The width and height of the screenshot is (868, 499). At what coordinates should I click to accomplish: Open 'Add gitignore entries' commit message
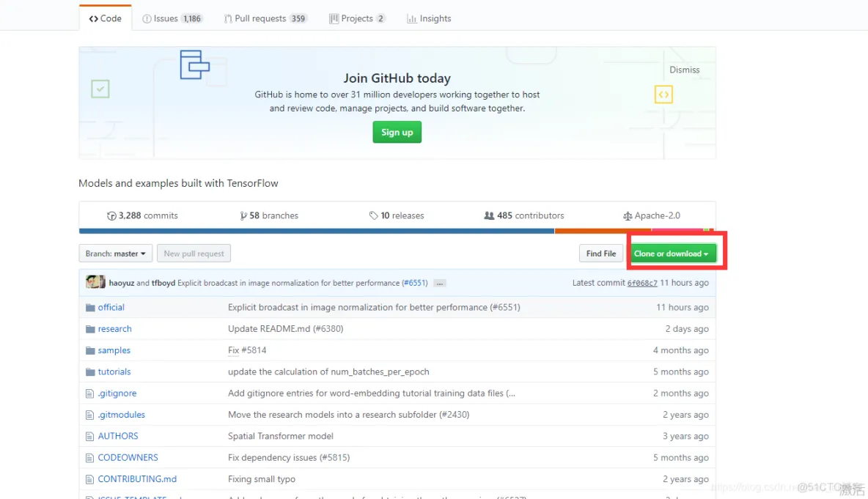(372, 393)
